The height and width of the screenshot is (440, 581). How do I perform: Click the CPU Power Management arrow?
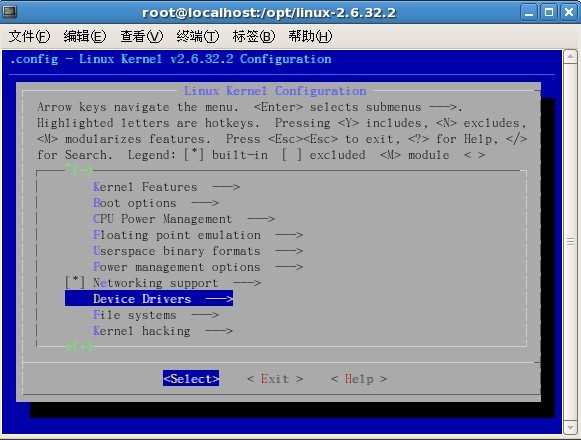pos(261,219)
